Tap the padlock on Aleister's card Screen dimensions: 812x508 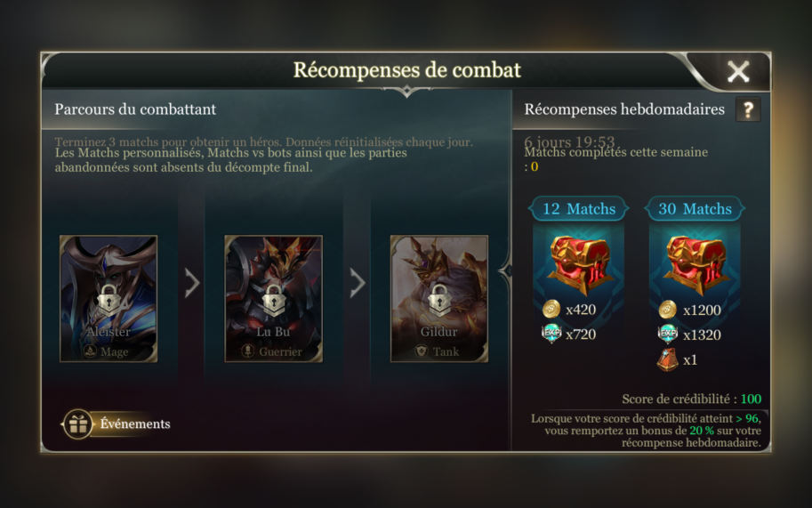click(109, 301)
